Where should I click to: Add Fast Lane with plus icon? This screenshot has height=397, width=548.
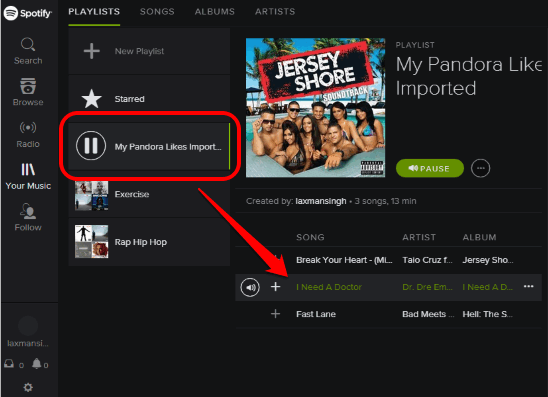tap(275, 314)
